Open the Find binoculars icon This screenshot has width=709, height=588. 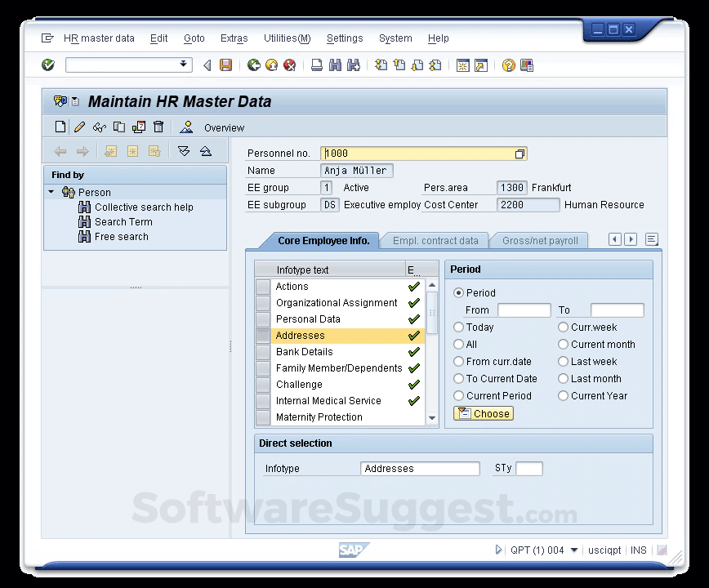point(337,65)
